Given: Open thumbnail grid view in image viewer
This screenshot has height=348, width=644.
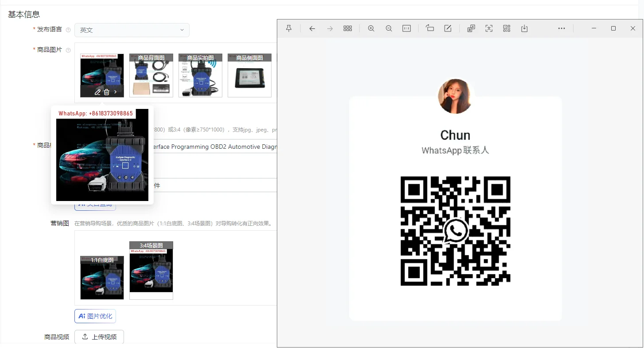Looking at the screenshot, I should 348,28.
